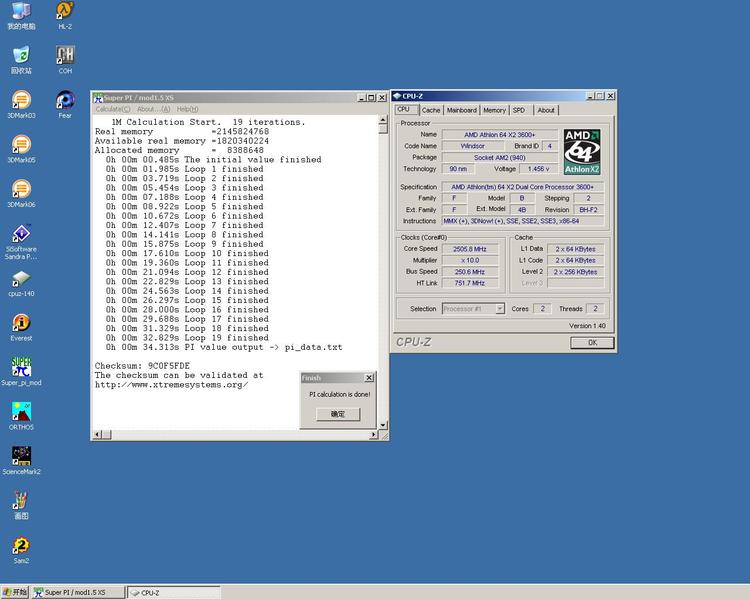Click the Package Socket AM2 field
Screen dimensions: 750x600
499,157
